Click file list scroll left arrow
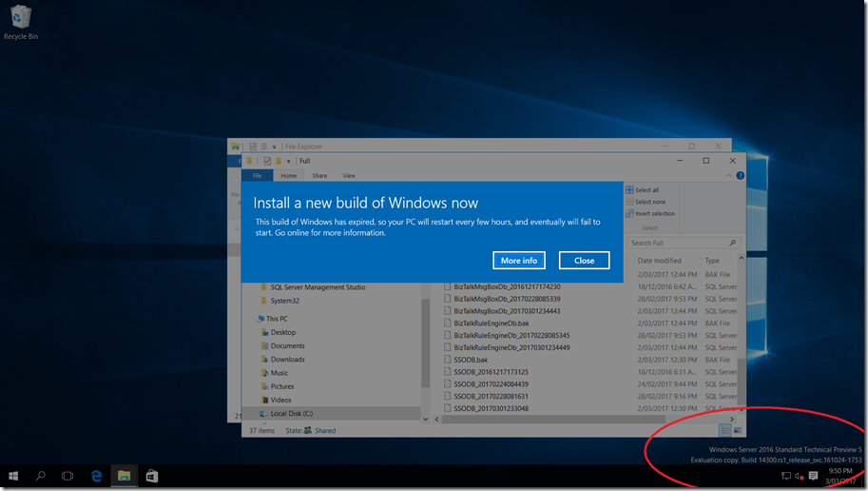The width and height of the screenshot is (868, 491). (436, 420)
